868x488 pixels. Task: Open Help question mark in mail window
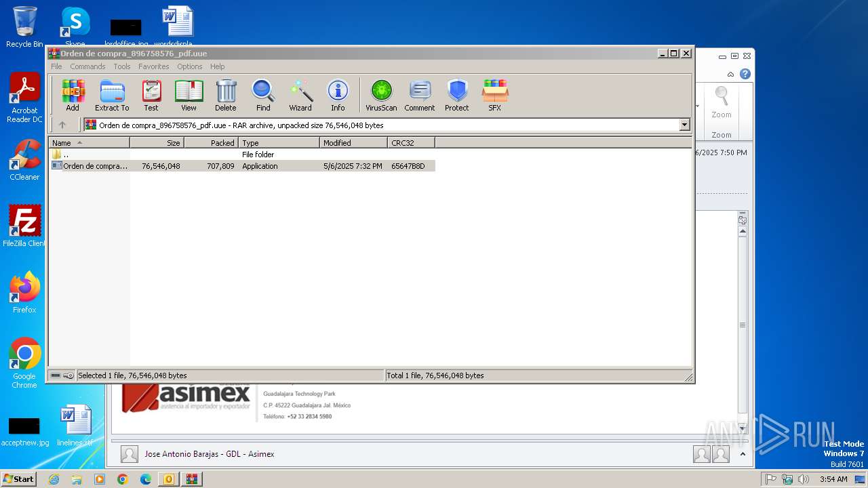tap(745, 74)
